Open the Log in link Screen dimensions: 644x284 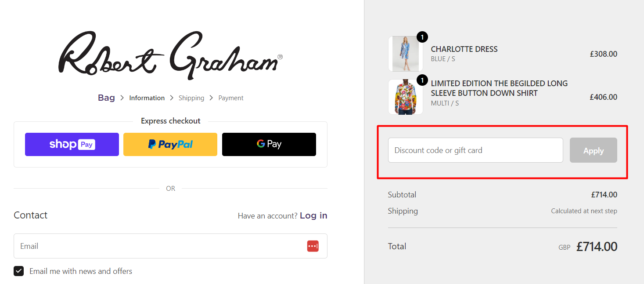[x=313, y=215]
